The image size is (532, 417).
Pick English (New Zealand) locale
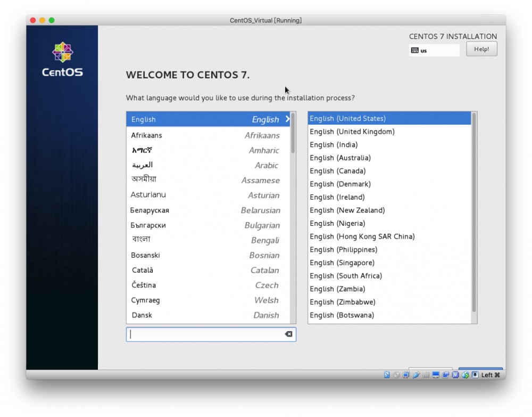[389, 210]
